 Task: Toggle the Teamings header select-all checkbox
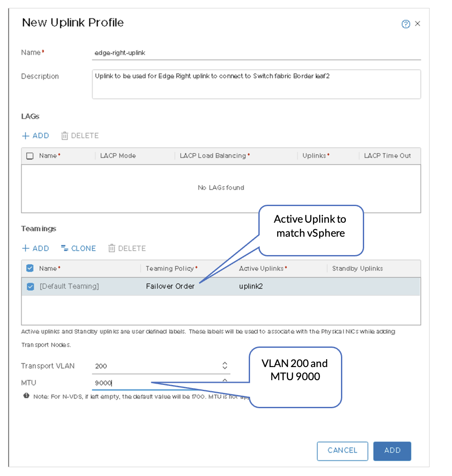pyautogui.click(x=30, y=268)
